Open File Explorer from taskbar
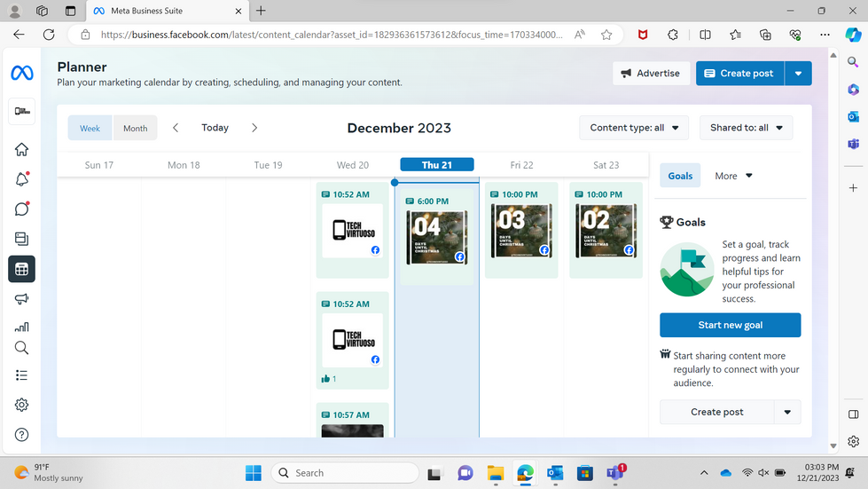Image resolution: width=868 pixels, height=489 pixels. 496,473
